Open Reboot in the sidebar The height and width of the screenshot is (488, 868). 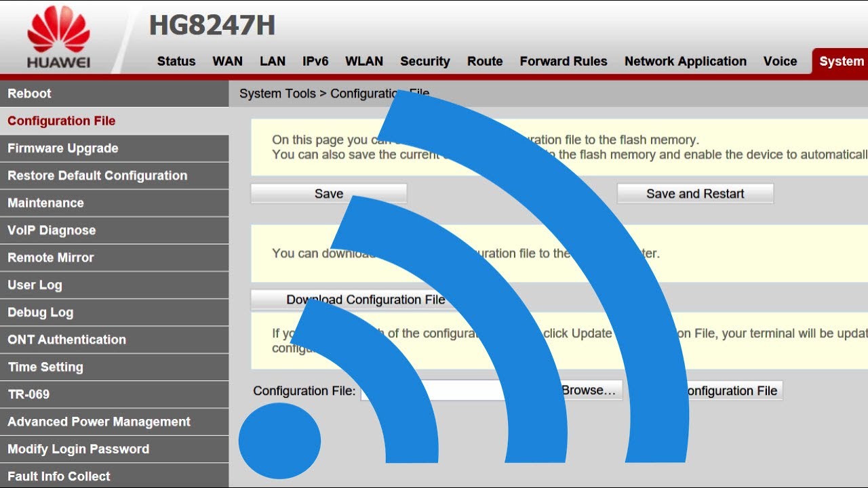(114, 94)
